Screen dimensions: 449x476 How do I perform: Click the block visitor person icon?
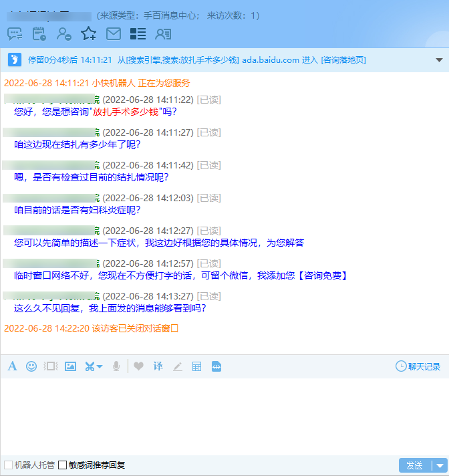coord(64,33)
